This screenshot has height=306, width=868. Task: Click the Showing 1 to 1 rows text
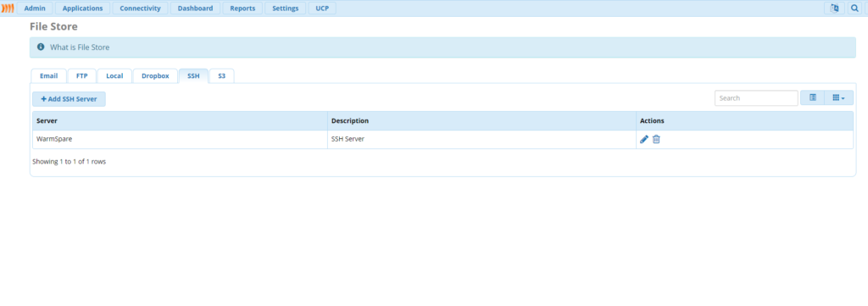(70, 162)
